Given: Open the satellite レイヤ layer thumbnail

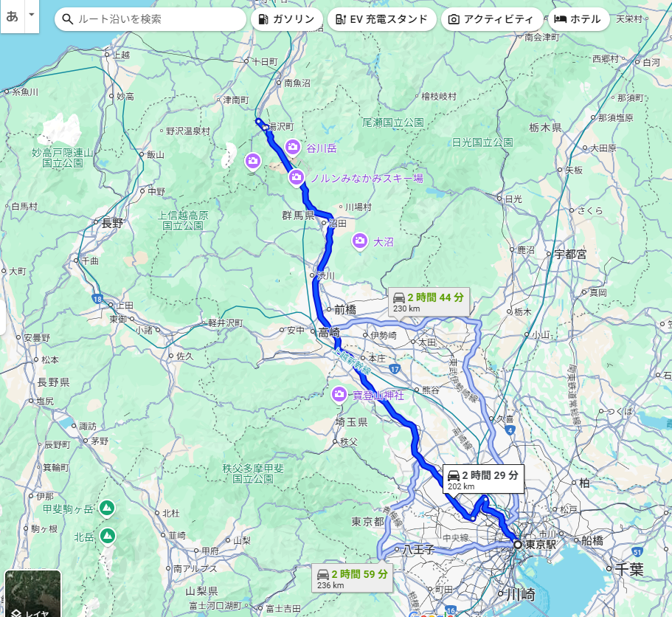Looking at the screenshot, I should 32,594.
